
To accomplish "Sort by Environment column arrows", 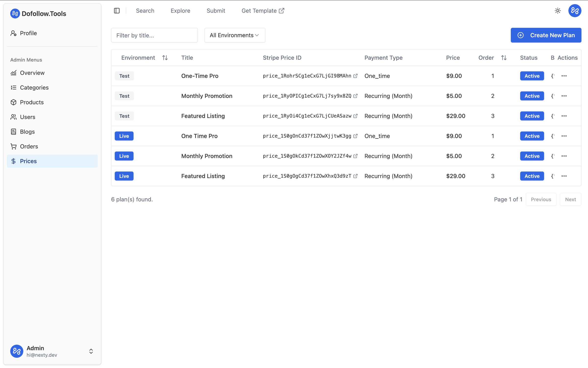I will 165,58.
